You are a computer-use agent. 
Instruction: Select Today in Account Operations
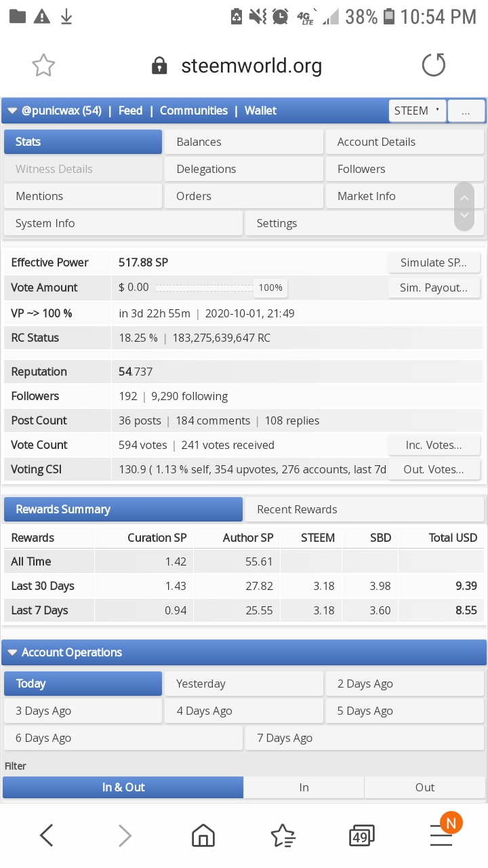coord(83,684)
